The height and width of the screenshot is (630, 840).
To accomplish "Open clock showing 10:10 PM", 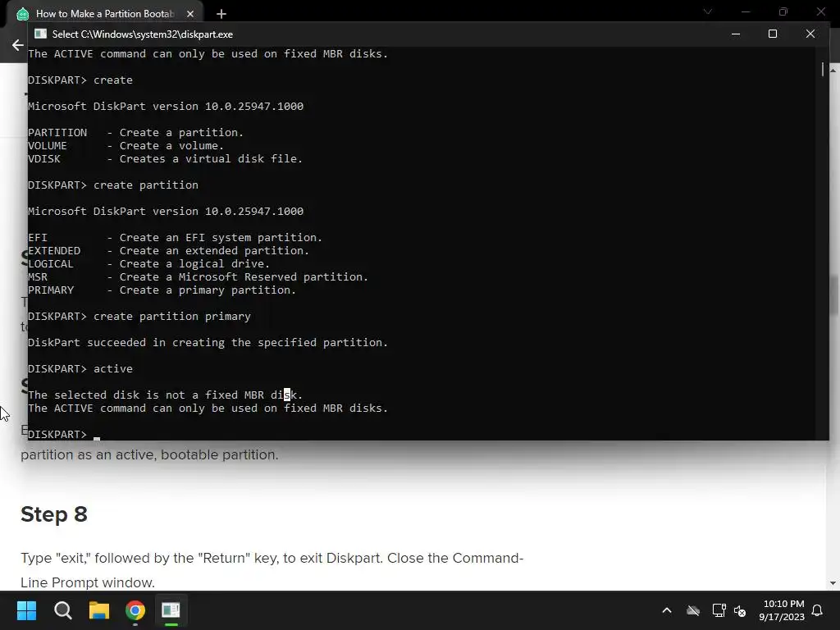I will tap(782, 610).
